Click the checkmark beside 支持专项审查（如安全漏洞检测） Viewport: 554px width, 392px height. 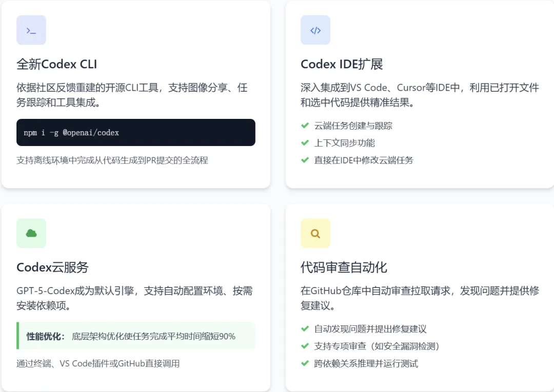click(305, 346)
